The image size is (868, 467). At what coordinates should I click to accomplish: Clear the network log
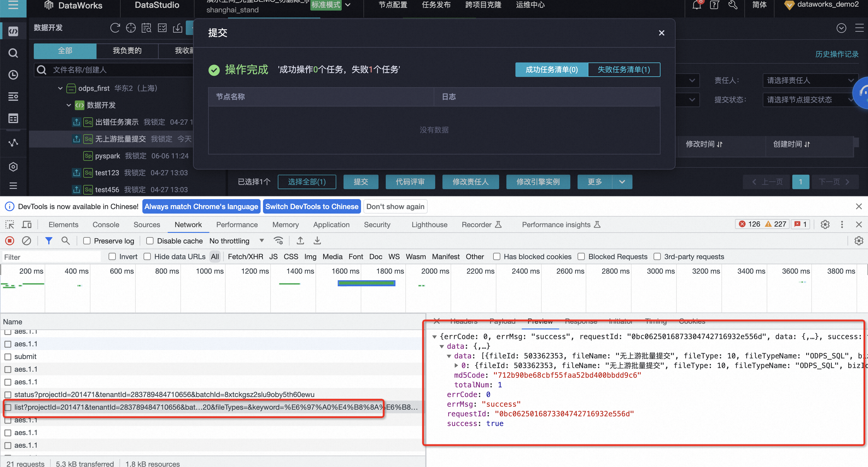pyautogui.click(x=26, y=240)
